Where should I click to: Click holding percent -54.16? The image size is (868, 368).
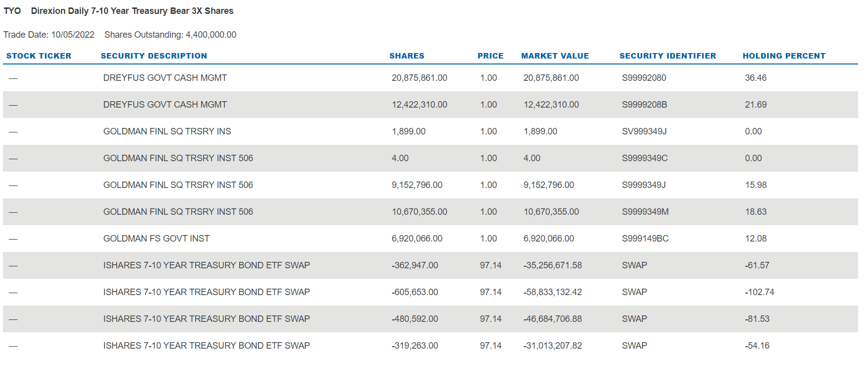point(757,346)
